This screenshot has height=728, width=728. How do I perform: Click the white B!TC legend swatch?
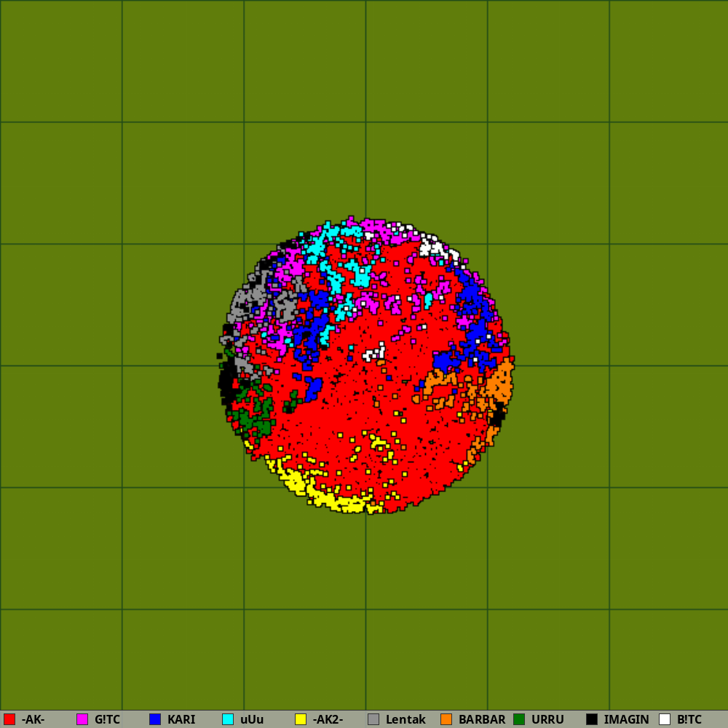(x=665, y=719)
